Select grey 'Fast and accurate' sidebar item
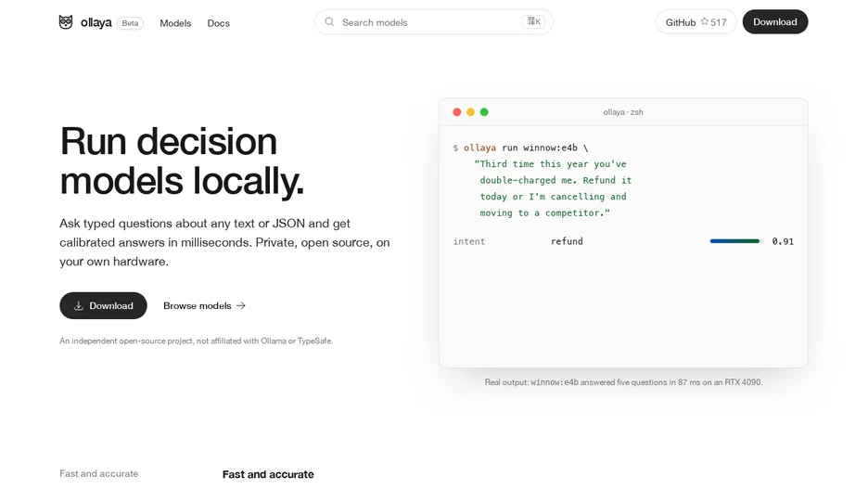The image size is (868, 489). click(x=98, y=473)
